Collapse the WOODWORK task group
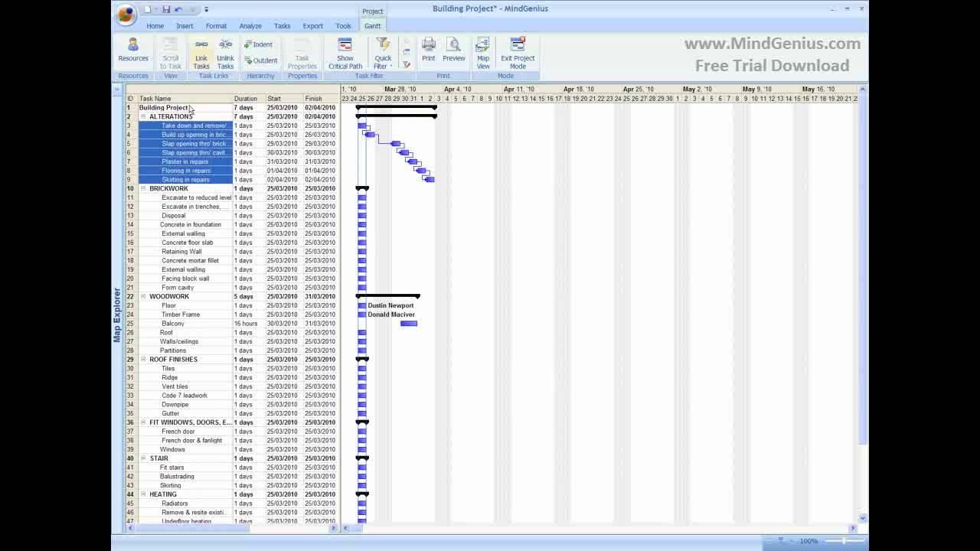This screenshot has width=980, height=551. click(143, 296)
